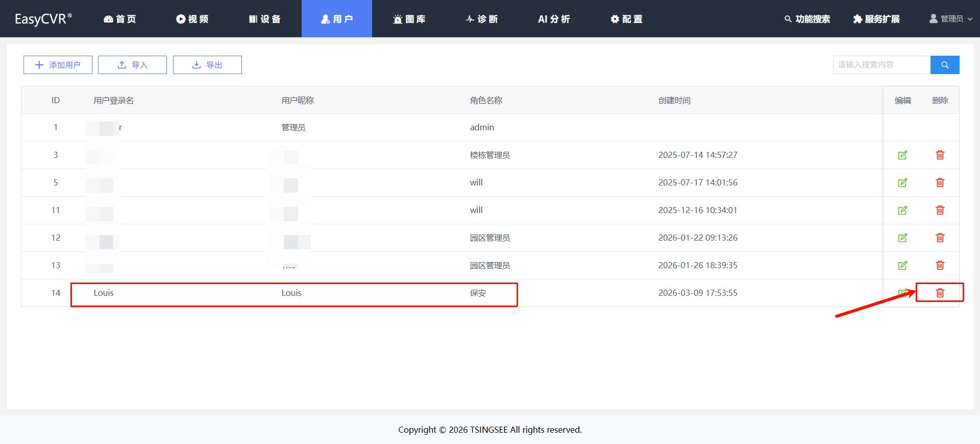Click the 添加用户 button
Image resolution: width=980 pixels, height=444 pixels.
58,65
